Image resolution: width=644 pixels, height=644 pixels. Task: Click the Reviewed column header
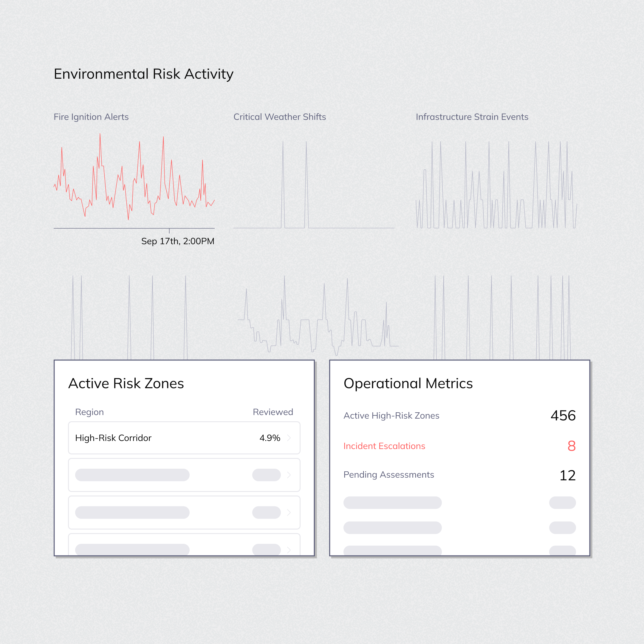[273, 412]
